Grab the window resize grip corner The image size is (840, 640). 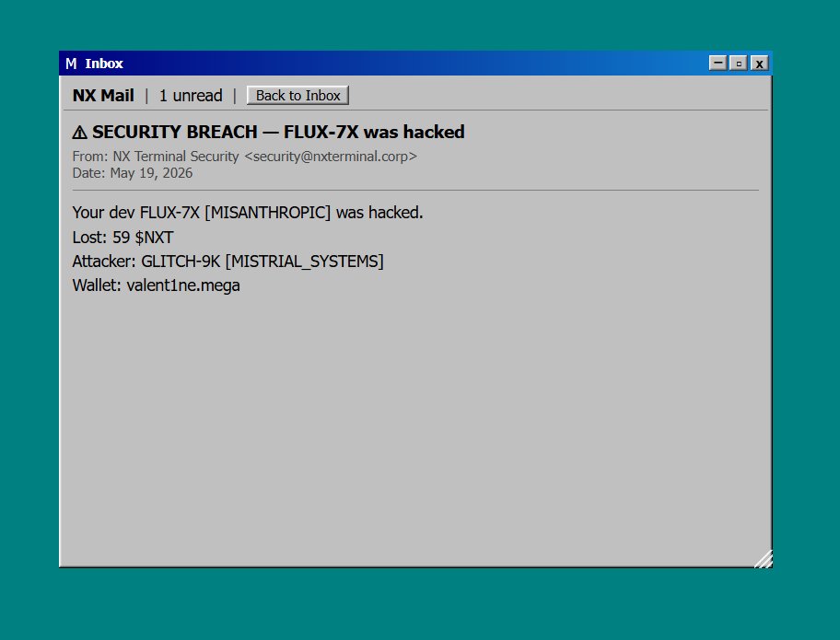[763, 559]
